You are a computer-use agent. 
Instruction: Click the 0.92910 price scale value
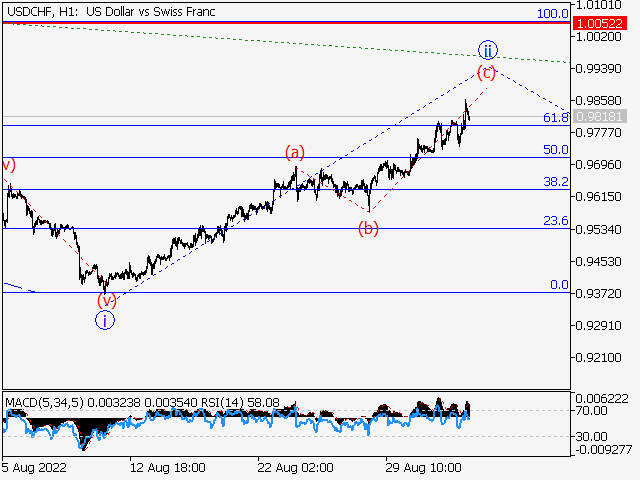[598, 326]
